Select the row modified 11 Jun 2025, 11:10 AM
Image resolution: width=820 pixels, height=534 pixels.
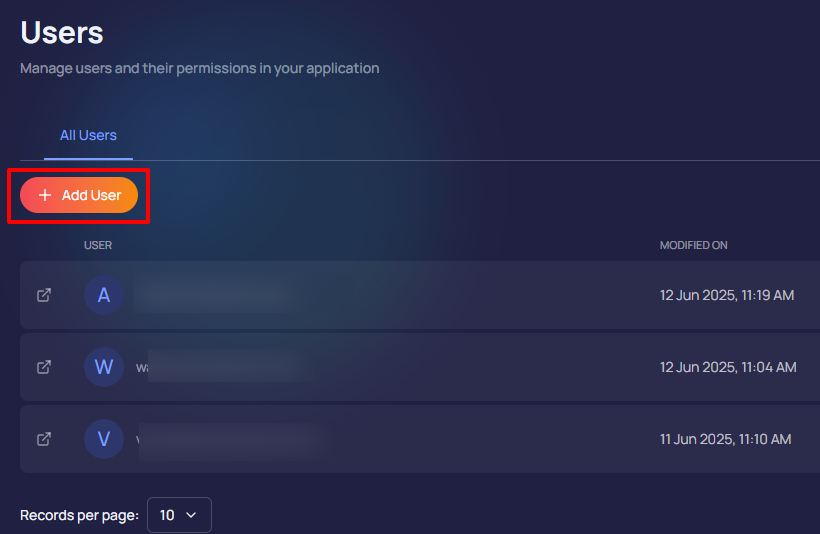point(725,438)
